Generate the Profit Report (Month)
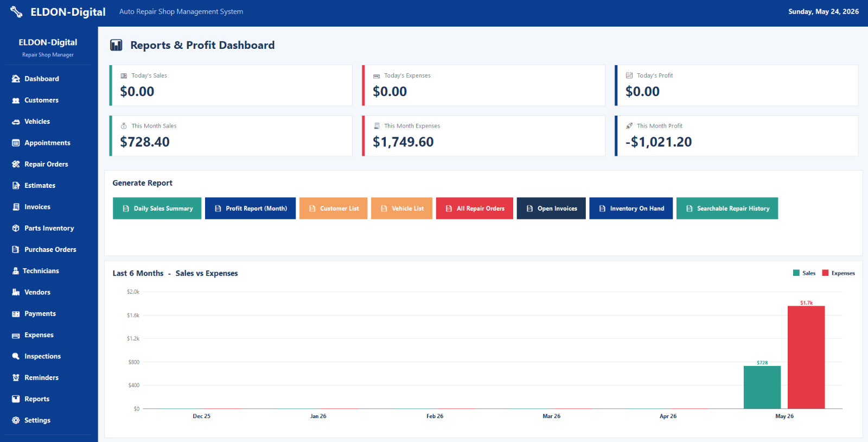The height and width of the screenshot is (442, 868). coord(250,209)
